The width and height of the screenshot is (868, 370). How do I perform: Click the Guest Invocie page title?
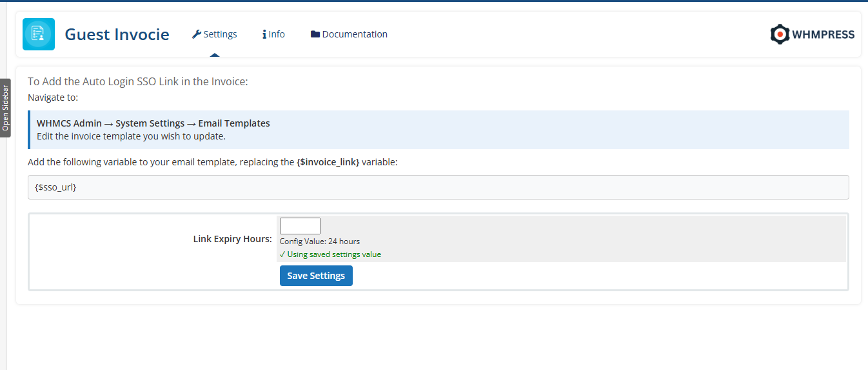click(117, 34)
